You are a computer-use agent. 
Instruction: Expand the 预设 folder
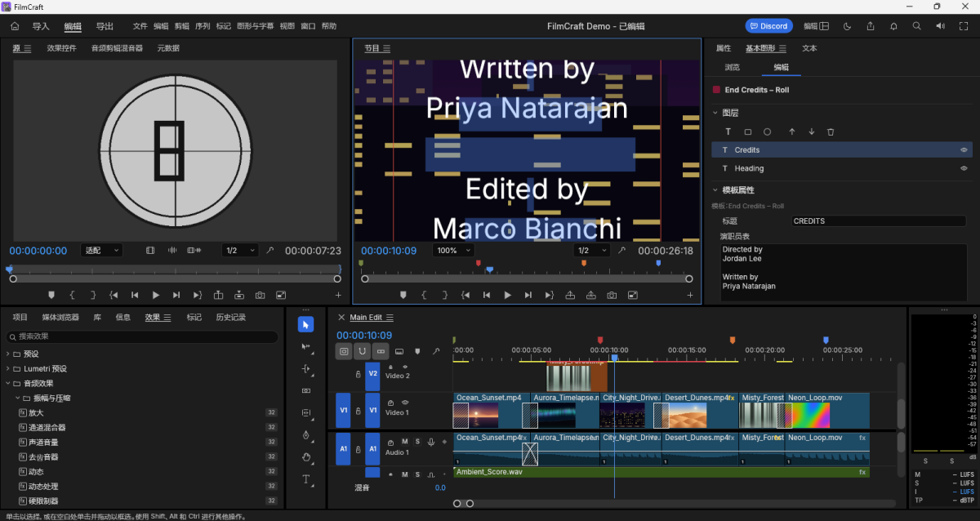[8, 354]
